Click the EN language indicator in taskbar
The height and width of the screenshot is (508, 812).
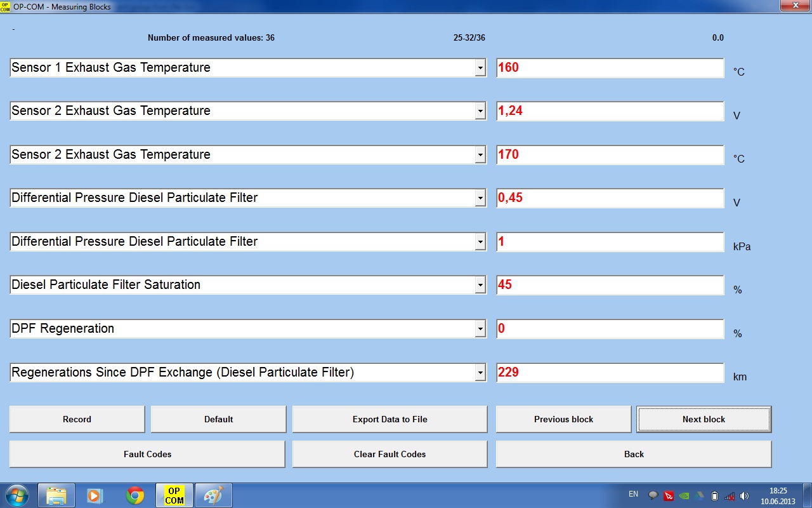[x=633, y=494]
